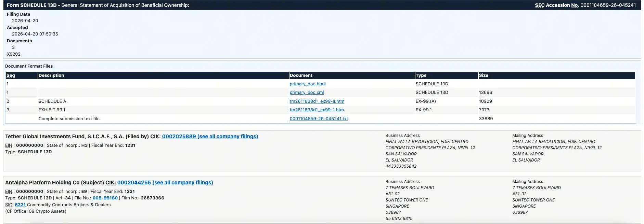
Task: Open Tether CIK 0002025889 company filings link
Action: click(210, 137)
